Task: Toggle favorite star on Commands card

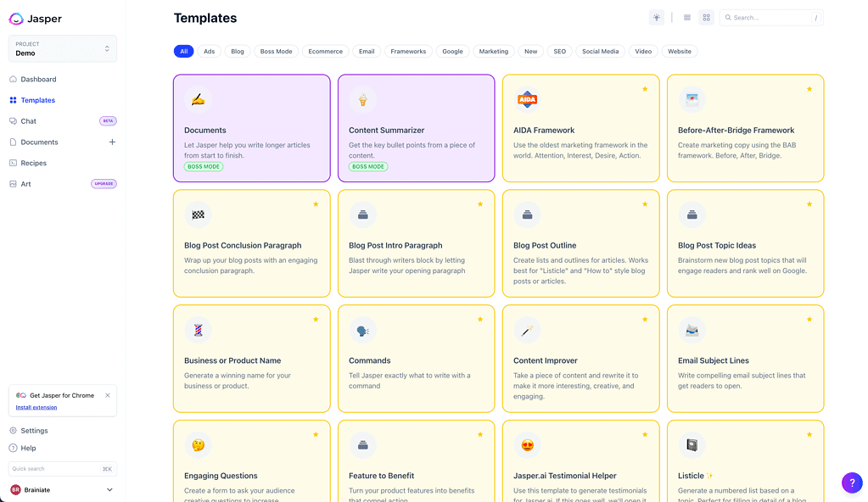Action: click(x=480, y=320)
